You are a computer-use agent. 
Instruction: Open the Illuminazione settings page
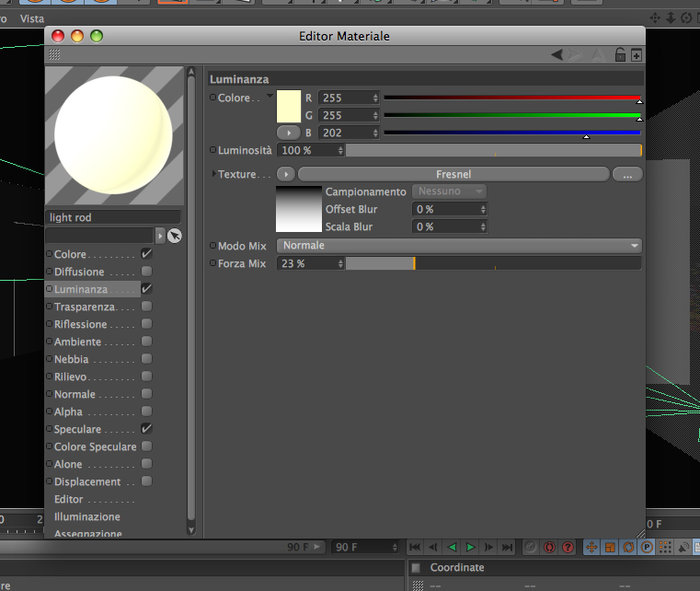pyautogui.click(x=87, y=516)
